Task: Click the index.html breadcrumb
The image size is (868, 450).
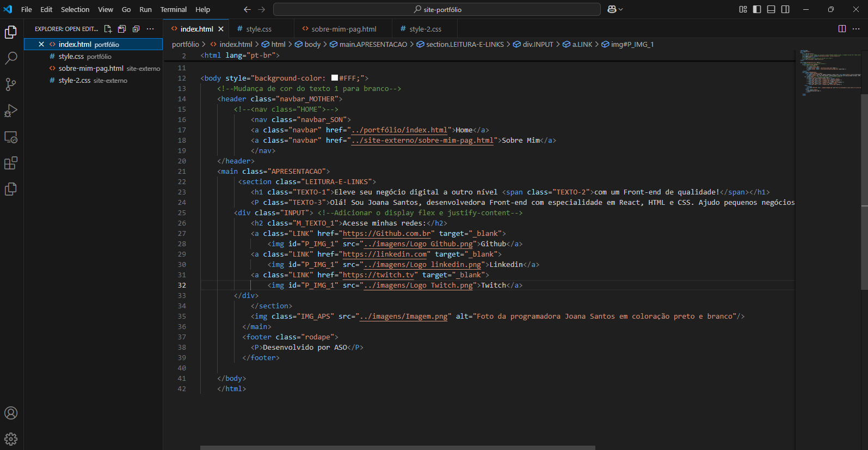Action: (231, 44)
